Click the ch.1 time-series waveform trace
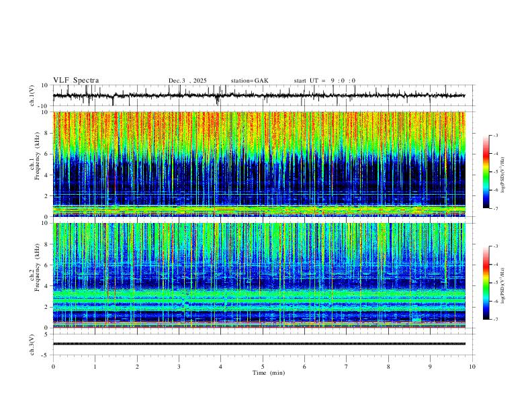 259,95
